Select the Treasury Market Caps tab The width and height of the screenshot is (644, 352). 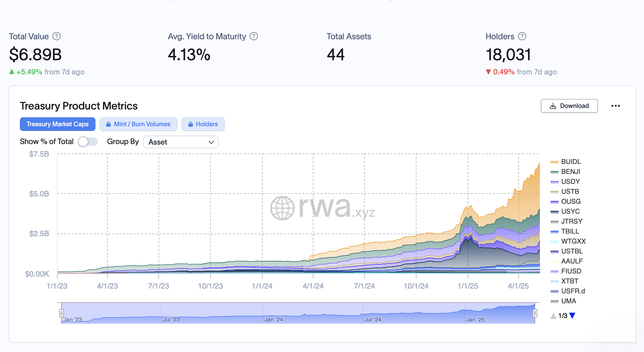point(58,124)
